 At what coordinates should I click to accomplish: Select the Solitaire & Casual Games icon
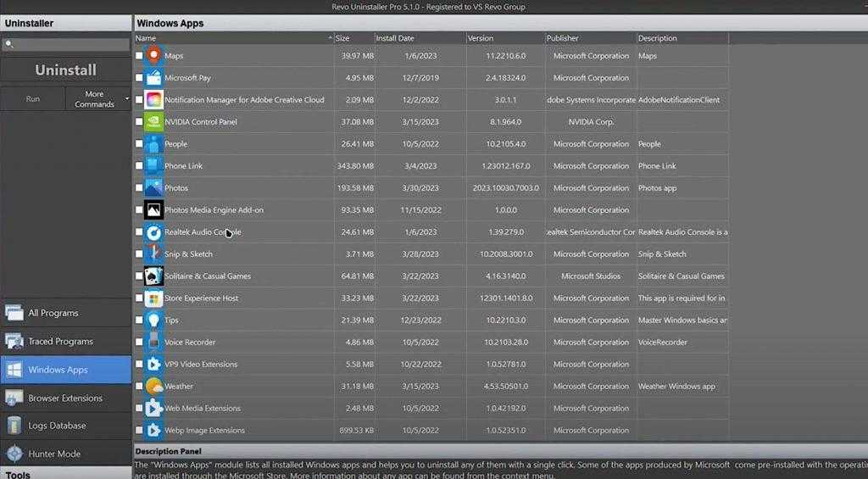(153, 276)
